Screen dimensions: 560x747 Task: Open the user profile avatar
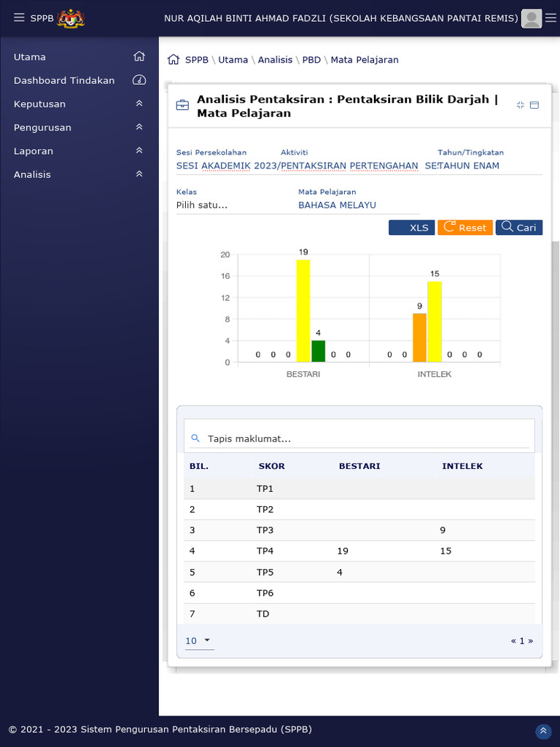pyautogui.click(x=532, y=19)
